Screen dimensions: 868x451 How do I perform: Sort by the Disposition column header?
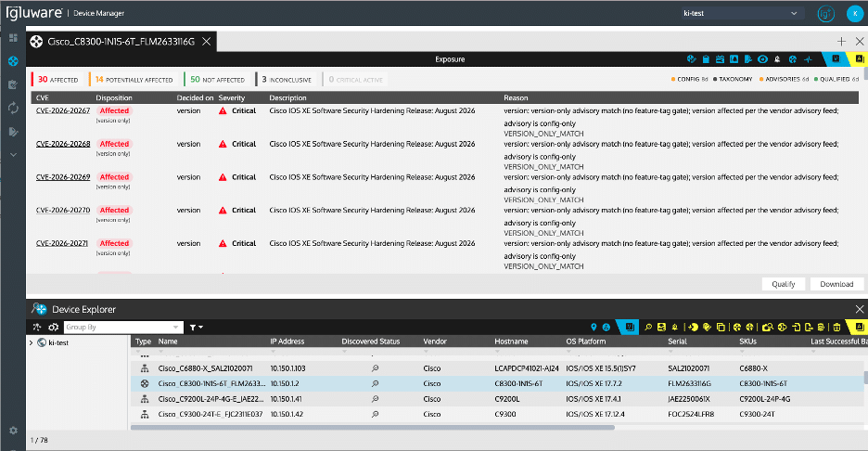(113, 97)
